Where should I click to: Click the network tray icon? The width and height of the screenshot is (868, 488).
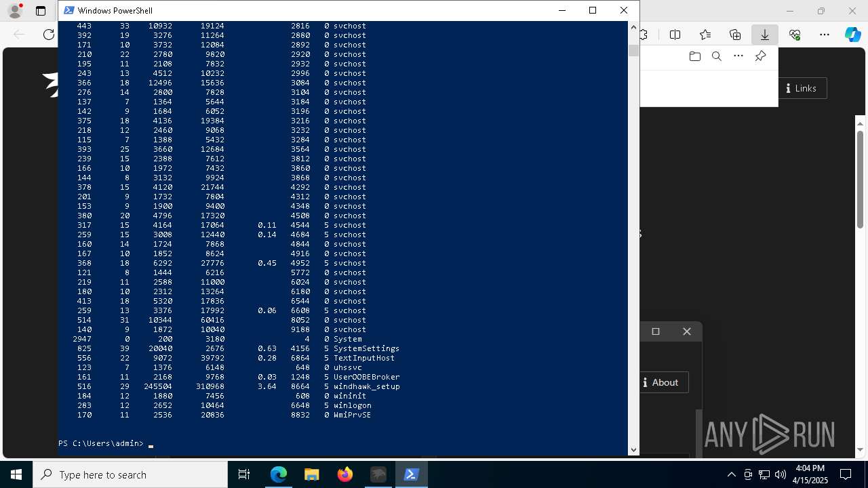[x=764, y=474]
